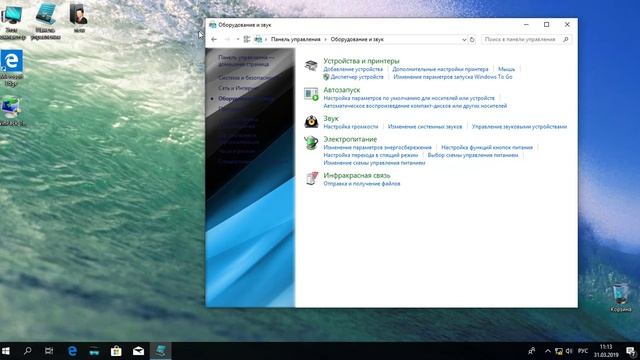640x360 pixels.
Task: Open the Автозапуск heading
Action: pos(342,90)
